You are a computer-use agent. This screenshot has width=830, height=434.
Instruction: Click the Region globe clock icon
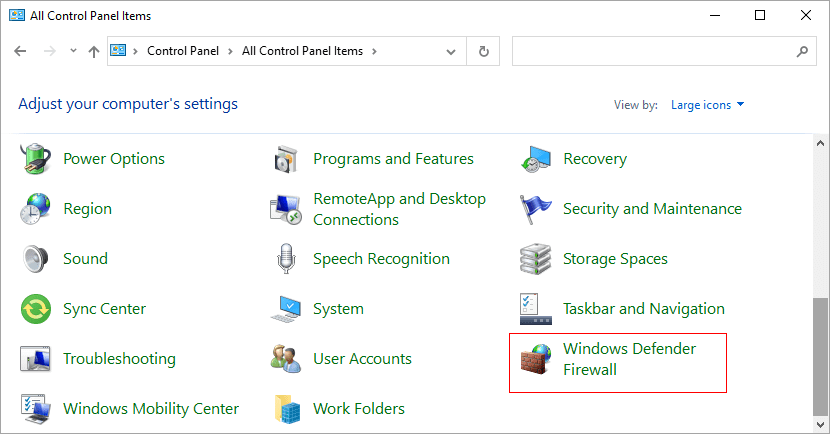(35, 209)
